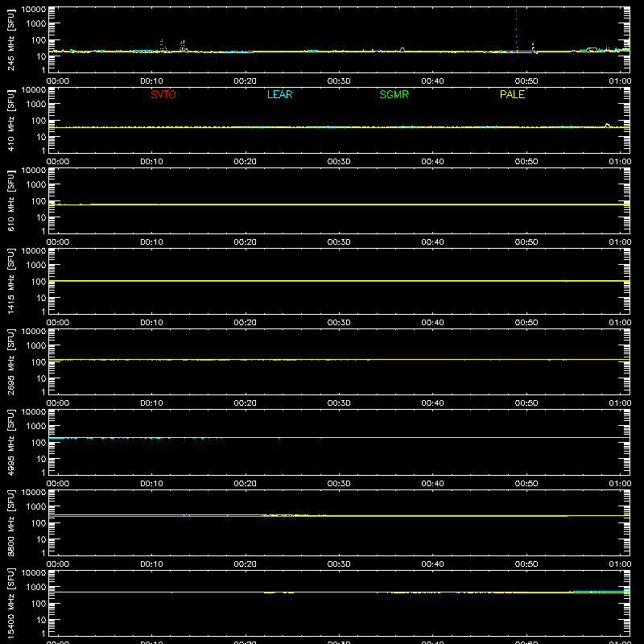Click the 00:00 time label under 610 MHz plot
The image size is (644, 644).
tap(58, 242)
